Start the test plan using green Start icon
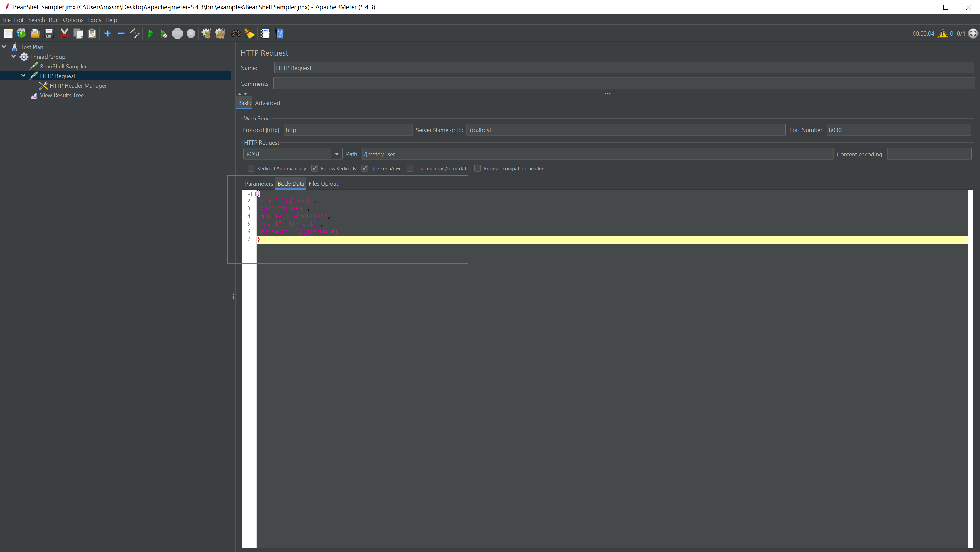This screenshot has width=980, height=552. [x=151, y=33]
